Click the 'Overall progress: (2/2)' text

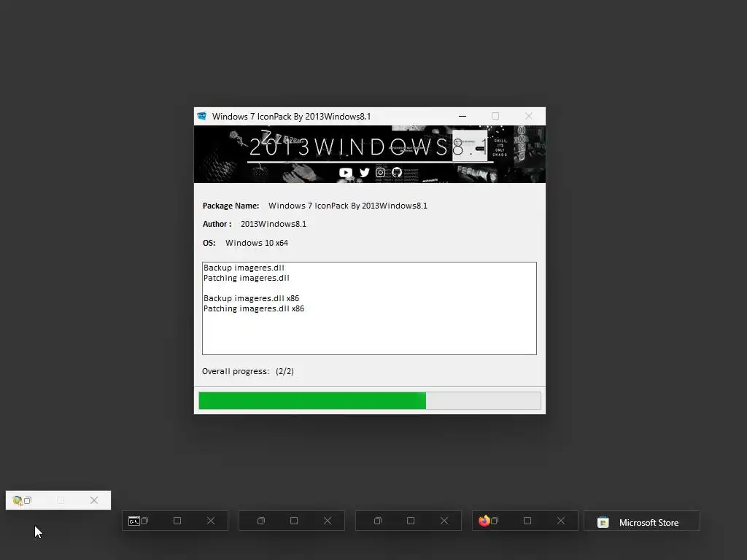pos(248,371)
